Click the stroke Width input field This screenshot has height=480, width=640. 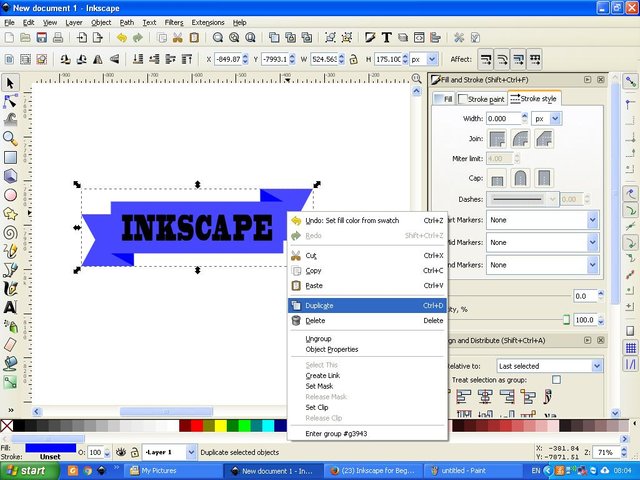tap(504, 119)
